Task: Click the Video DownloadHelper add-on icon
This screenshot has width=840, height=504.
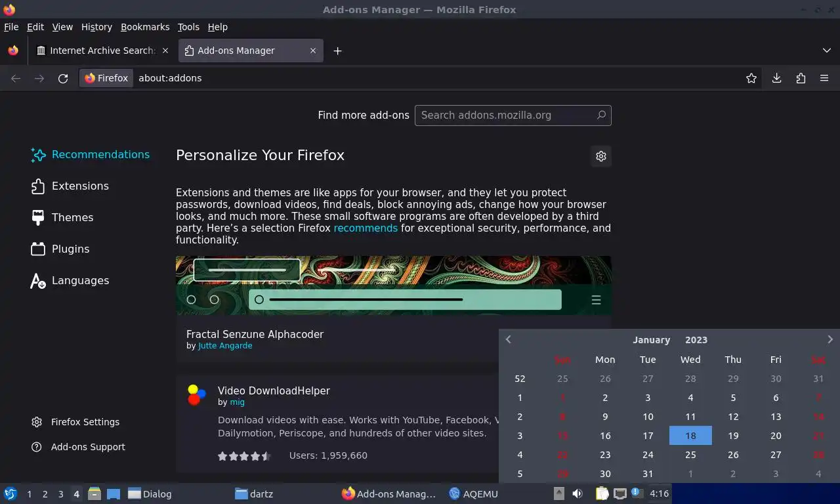Action: pos(197,395)
